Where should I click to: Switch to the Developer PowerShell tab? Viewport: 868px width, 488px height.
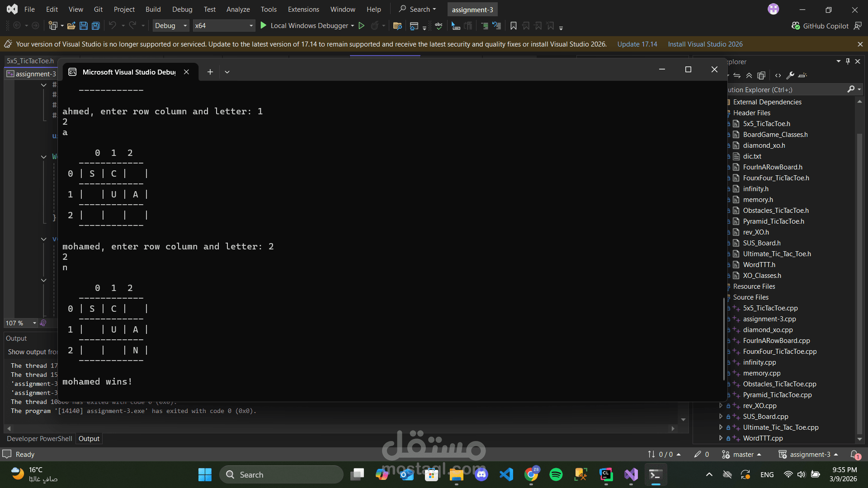coord(39,439)
